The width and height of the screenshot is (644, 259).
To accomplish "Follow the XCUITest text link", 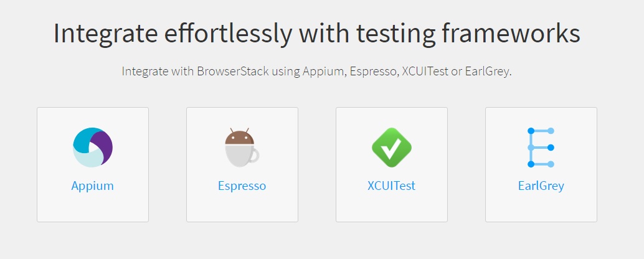I will tap(391, 186).
